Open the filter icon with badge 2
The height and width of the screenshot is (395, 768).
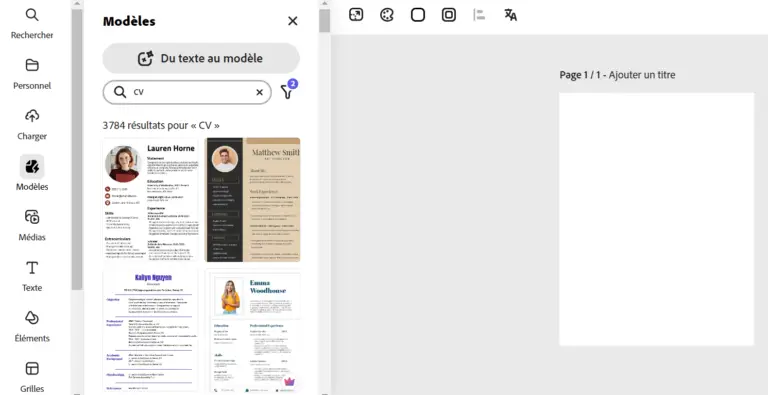pos(288,91)
